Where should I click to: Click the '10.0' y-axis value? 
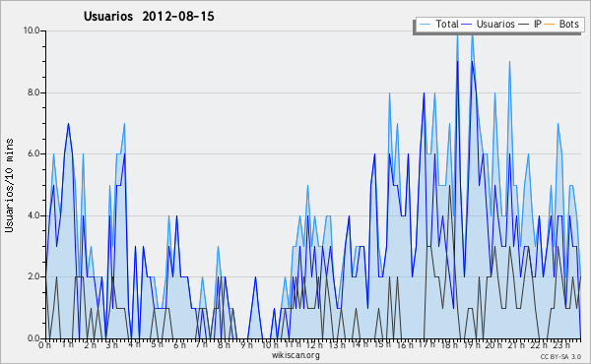[x=33, y=30]
